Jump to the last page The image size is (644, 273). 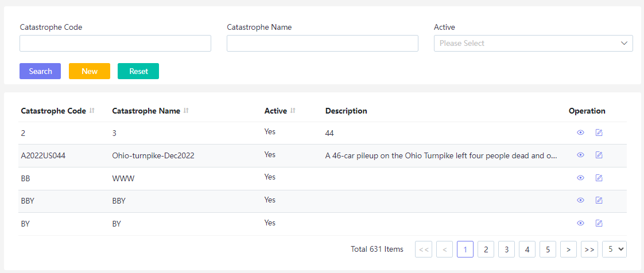[589, 249]
